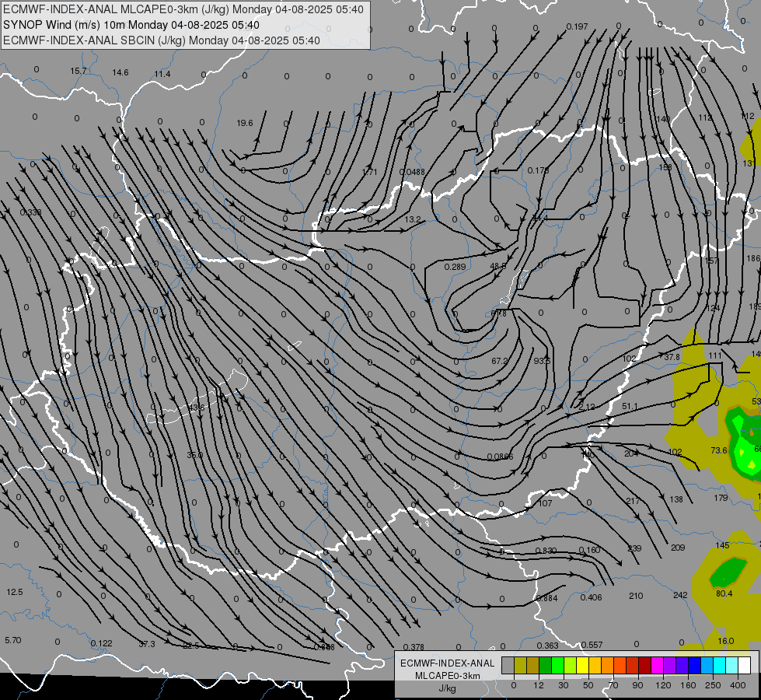This screenshot has width=761, height=700.
Task: Click the map value 210
Action: [x=636, y=596]
